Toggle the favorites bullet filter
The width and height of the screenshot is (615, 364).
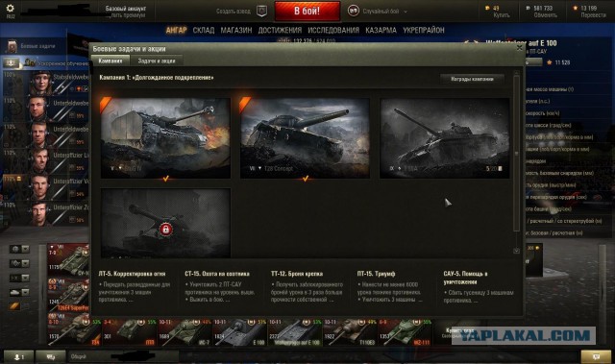pos(14,306)
